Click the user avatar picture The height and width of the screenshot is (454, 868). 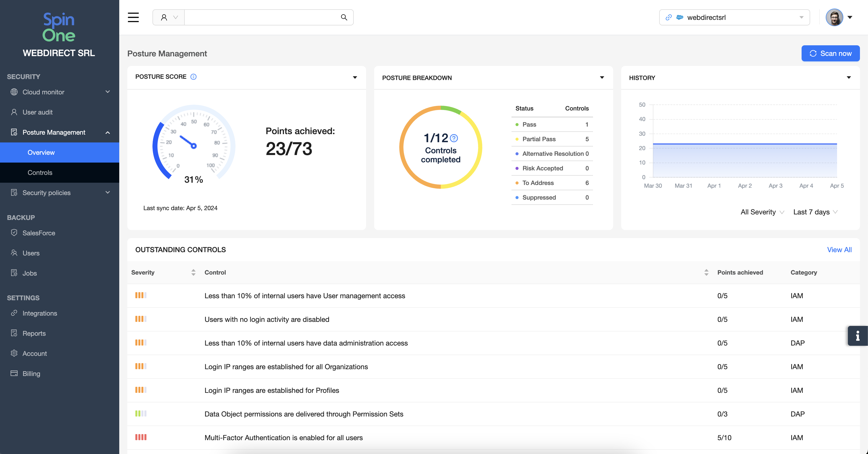tap(834, 17)
